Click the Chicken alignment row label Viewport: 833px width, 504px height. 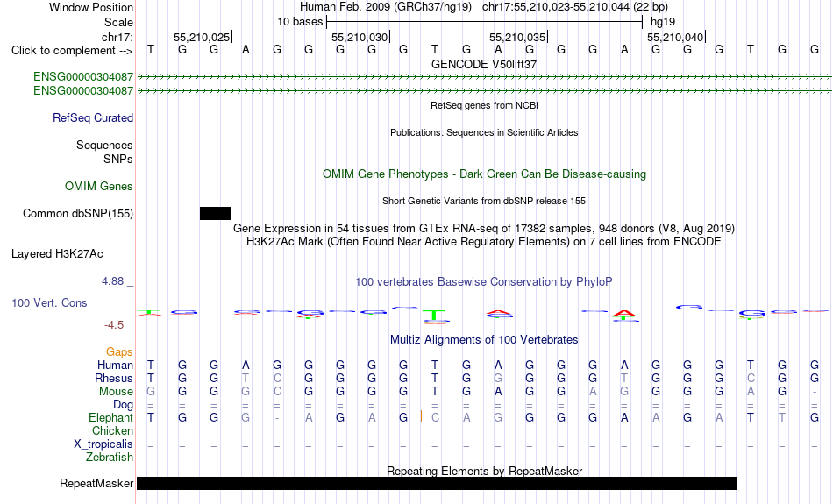tap(112, 430)
